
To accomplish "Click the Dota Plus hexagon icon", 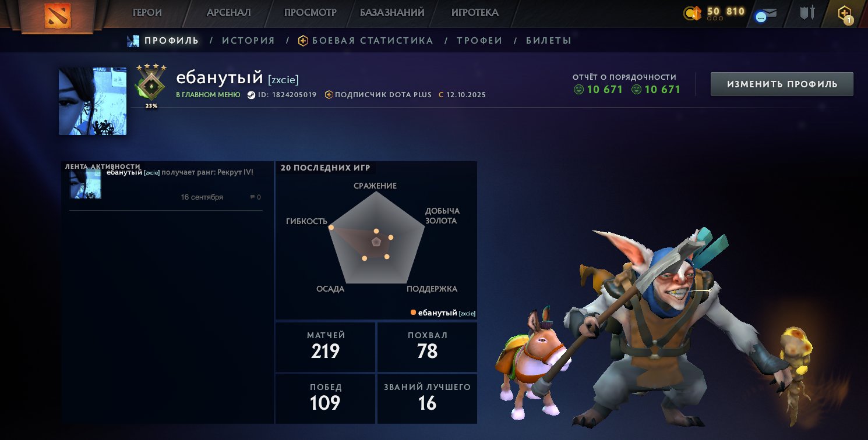I will [845, 13].
